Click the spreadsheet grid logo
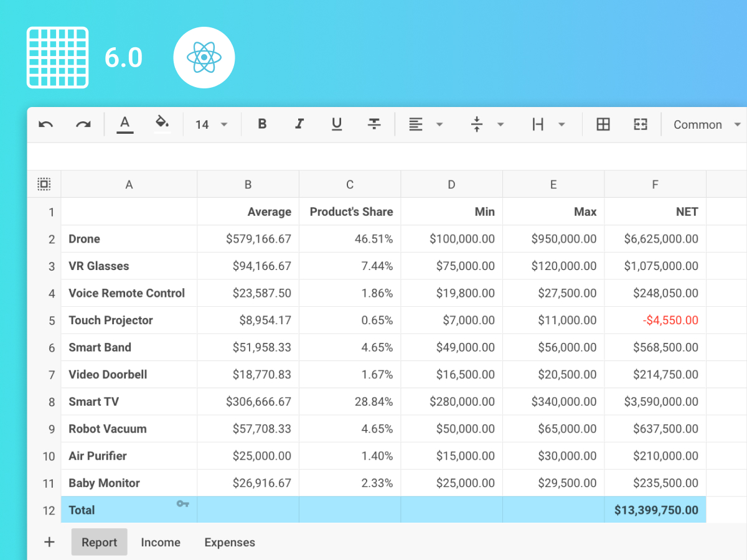Image resolution: width=747 pixels, height=560 pixels. click(x=57, y=57)
